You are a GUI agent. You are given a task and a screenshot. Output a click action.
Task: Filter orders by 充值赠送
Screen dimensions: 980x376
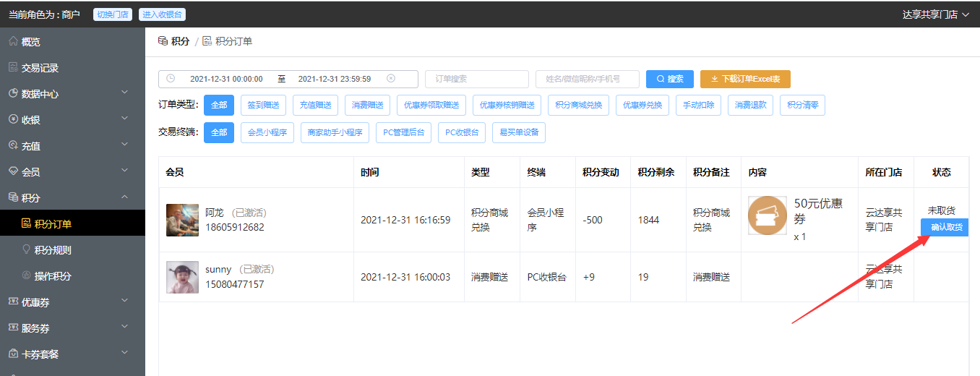315,105
